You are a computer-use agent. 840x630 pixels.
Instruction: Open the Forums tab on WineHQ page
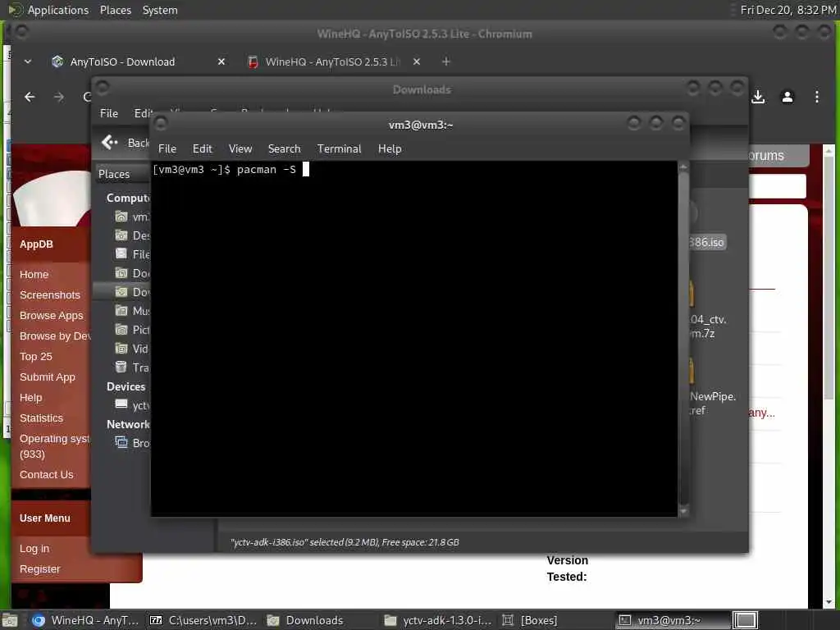pos(766,155)
